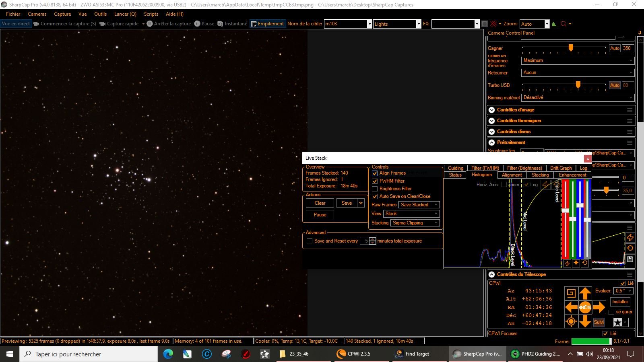Switch to the Guiding tab

[456, 168]
